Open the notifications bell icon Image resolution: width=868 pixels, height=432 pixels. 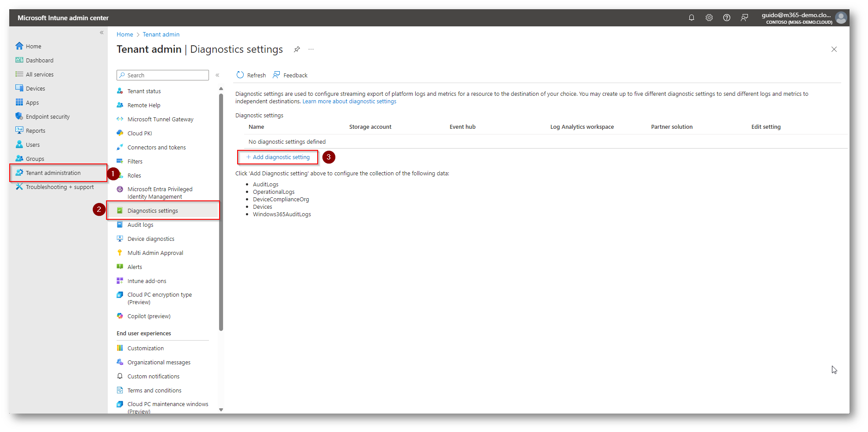click(x=692, y=18)
